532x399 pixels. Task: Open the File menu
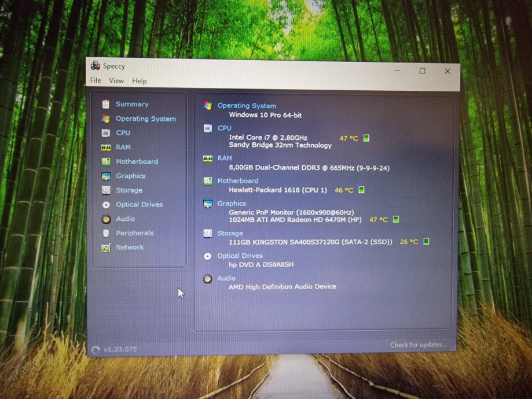pos(96,80)
